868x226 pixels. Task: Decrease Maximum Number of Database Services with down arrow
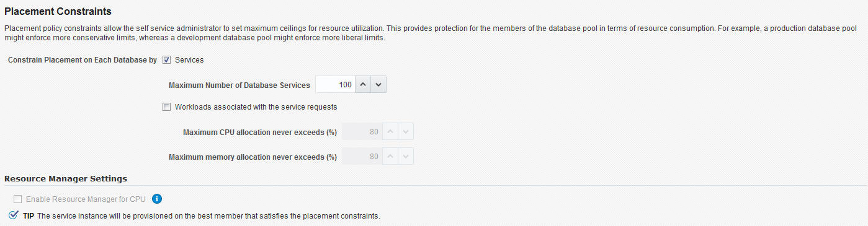tap(378, 85)
